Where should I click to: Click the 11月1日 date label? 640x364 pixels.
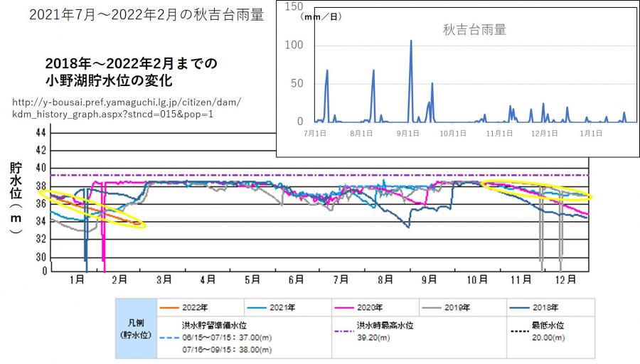pos(498,134)
